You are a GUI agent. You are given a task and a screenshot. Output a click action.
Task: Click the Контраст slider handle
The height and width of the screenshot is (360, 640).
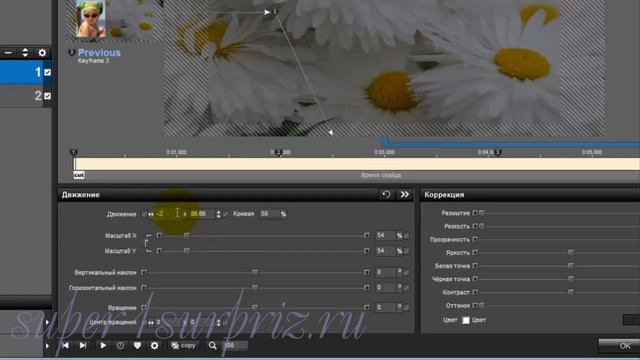click(571, 292)
